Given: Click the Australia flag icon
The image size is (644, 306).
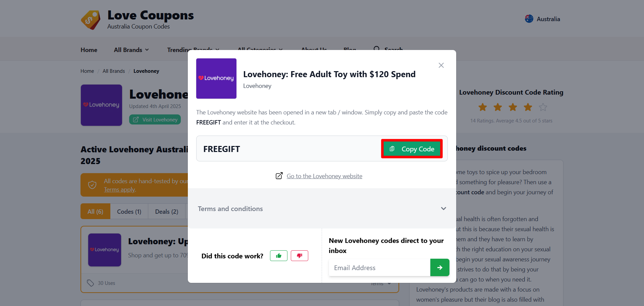Looking at the screenshot, I should [x=529, y=19].
